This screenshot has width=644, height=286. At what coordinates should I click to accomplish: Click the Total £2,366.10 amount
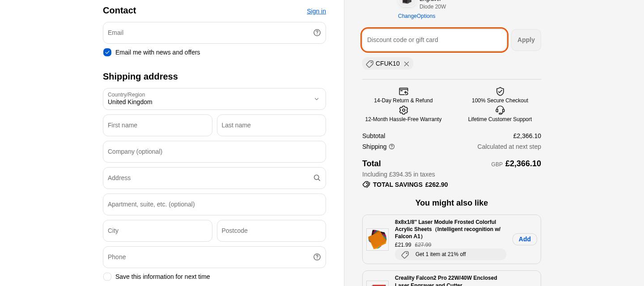pyautogui.click(x=523, y=164)
